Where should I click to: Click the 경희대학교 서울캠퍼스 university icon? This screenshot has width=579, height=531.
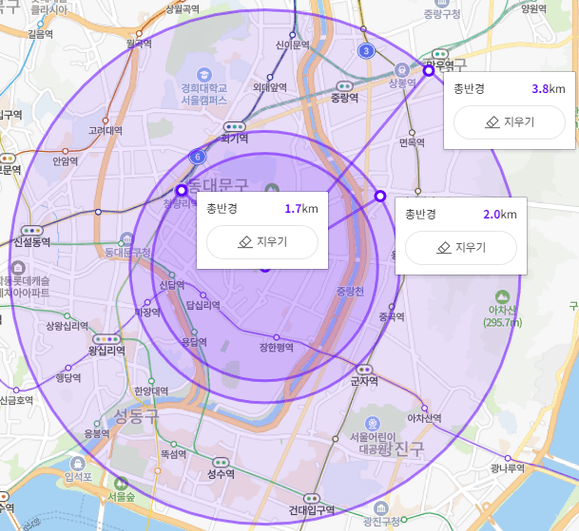tap(204, 75)
